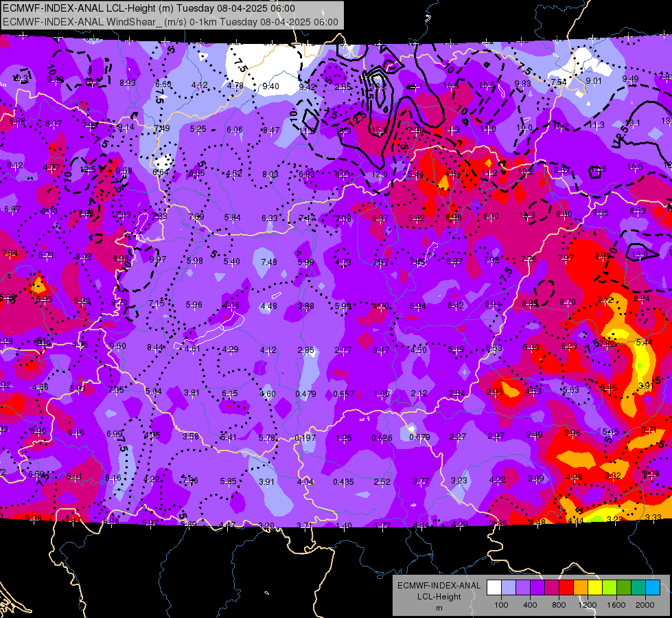
Task: Click the wind shear value 0.197
Action: click(x=305, y=438)
